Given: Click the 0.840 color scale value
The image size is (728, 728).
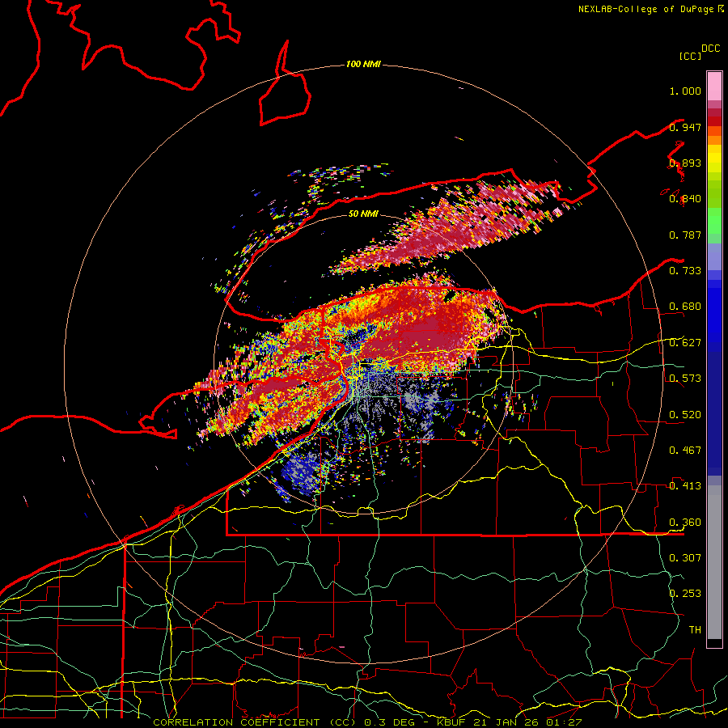Looking at the screenshot, I should click(x=685, y=199).
